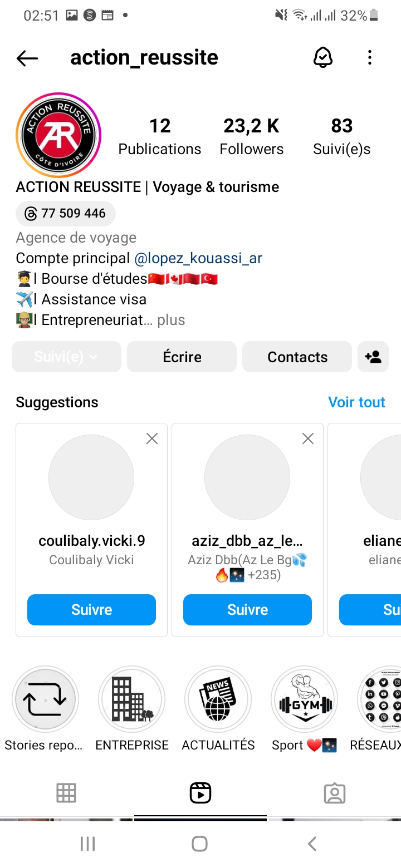Open the notification bell settings
The image size is (401, 868).
click(323, 57)
